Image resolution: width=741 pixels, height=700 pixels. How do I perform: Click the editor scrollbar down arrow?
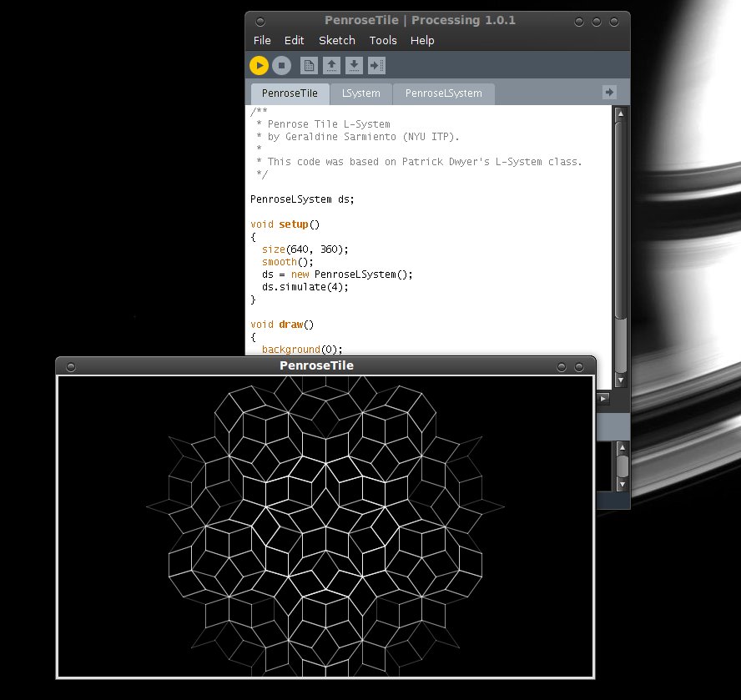tap(621, 380)
